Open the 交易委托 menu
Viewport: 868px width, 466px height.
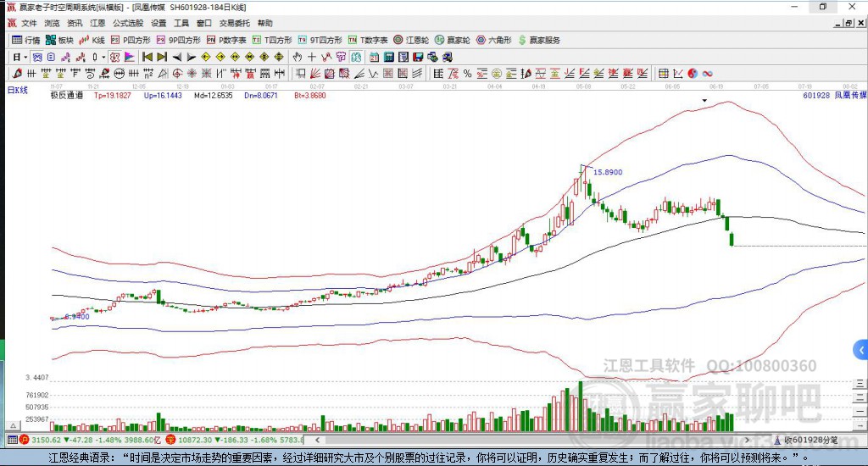234,23
